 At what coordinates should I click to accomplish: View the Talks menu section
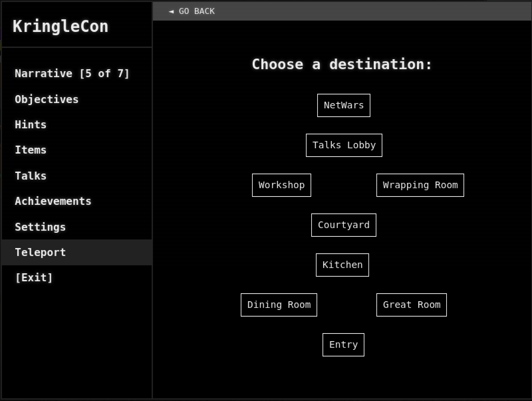tap(31, 176)
